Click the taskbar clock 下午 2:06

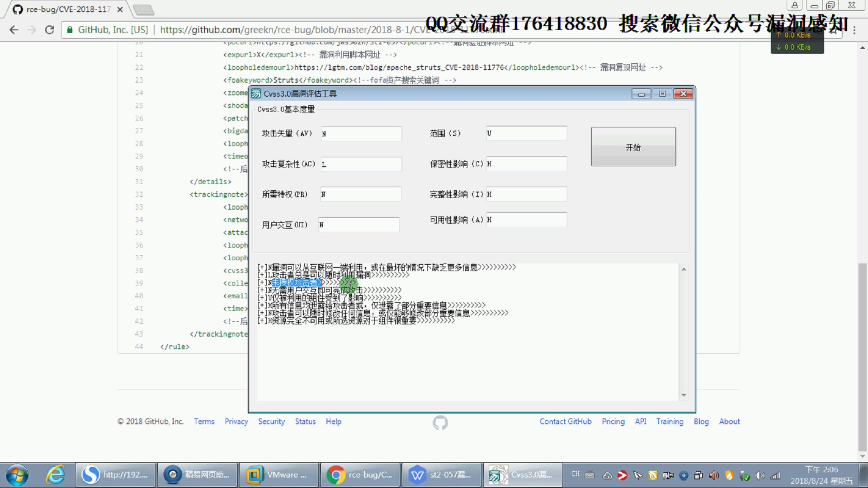pyautogui.click(x=822, y=469)
